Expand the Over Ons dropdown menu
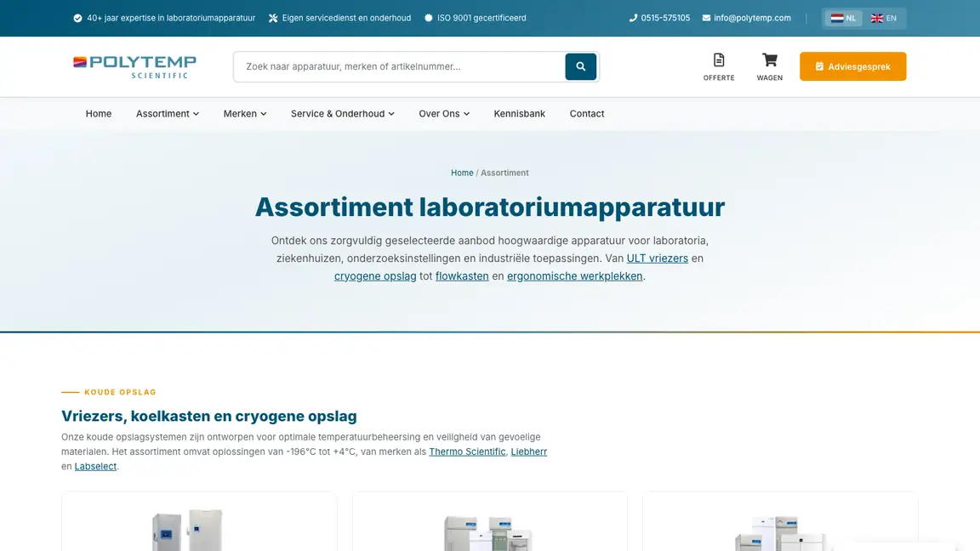 (x=444, y=114)
